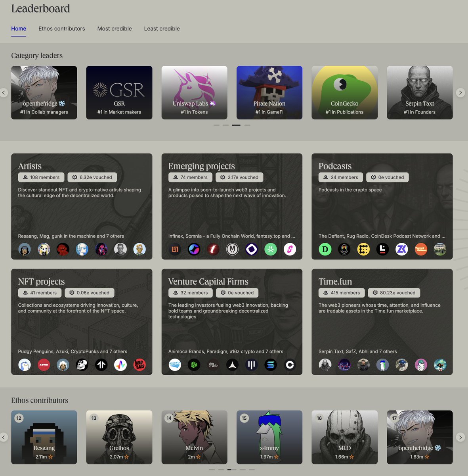Open the Emerging projects category title
Image resolution: width=468 pixels, height=476 pixels.
click(201, 166)
